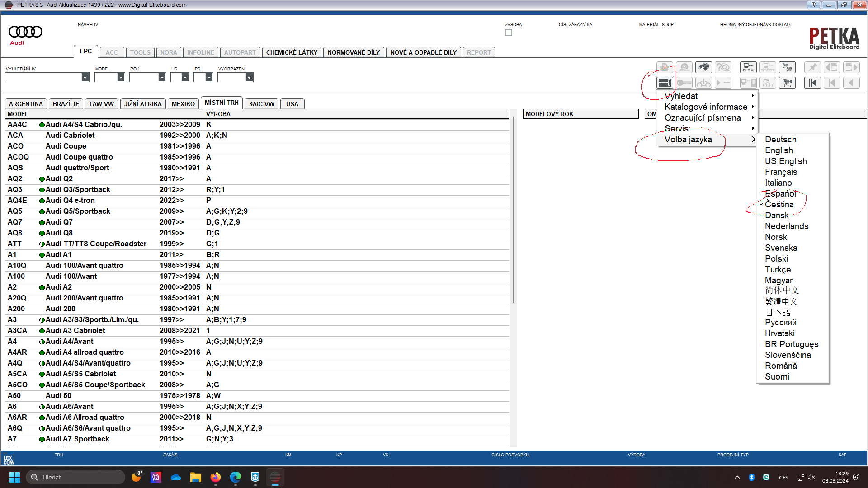The image size is (868, 488).
Task: Select the USA market tab
Action: coord(292,104)
